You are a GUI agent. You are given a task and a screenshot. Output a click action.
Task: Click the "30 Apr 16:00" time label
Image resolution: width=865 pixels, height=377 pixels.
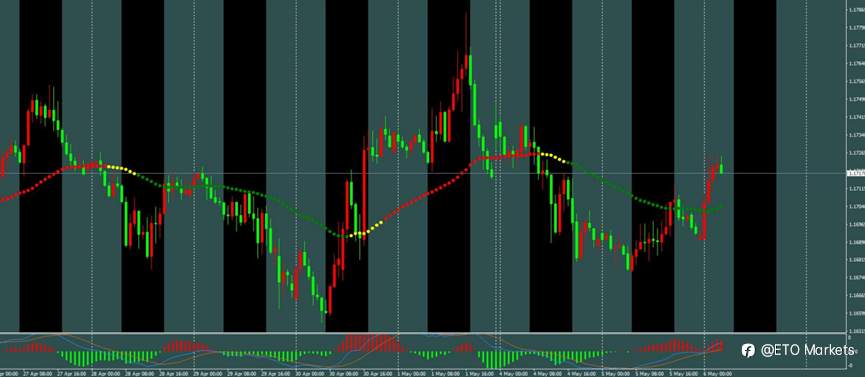click(378, 374)
